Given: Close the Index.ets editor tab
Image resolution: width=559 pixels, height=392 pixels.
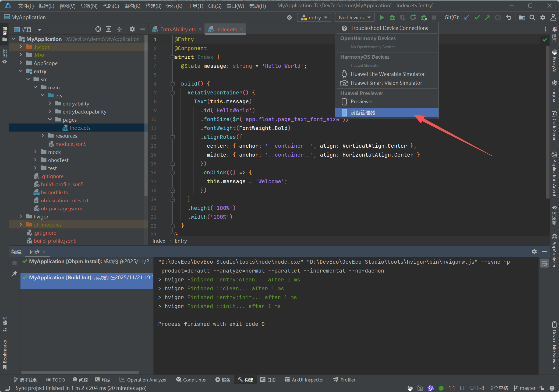Looking at the screenshot, I should click(241, 29).
